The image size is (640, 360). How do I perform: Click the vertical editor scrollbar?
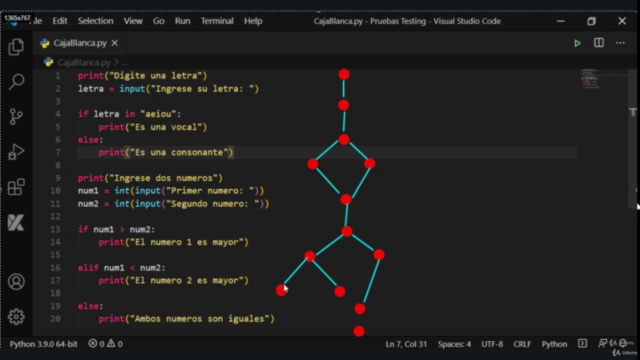pos(633,139)
